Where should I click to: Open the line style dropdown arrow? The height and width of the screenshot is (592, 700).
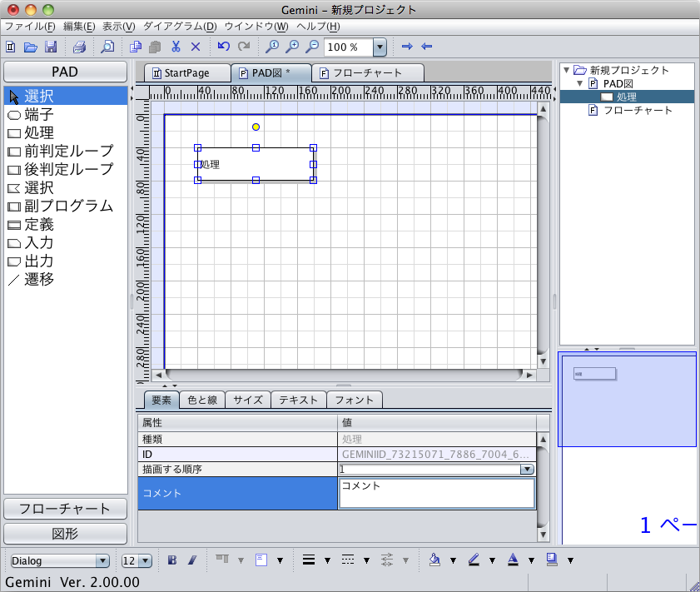(x=366, y=560)
